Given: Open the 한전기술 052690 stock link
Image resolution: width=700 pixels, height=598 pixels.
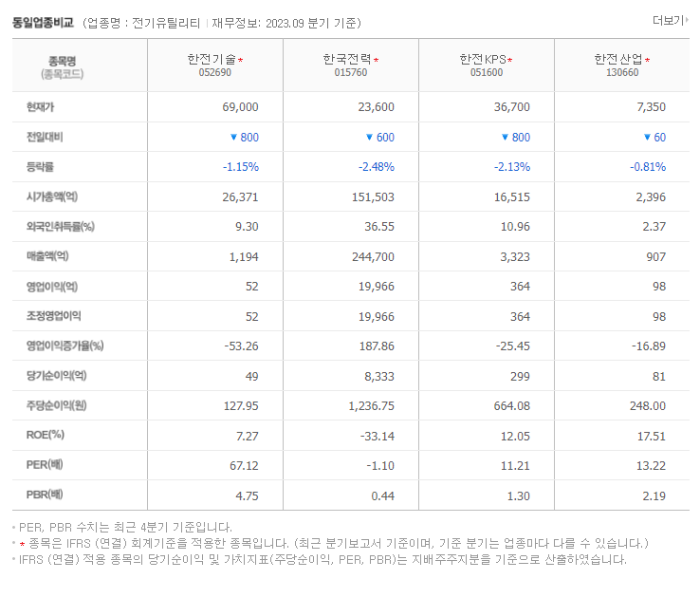Looking at the screenshot, I should (214, 65).
